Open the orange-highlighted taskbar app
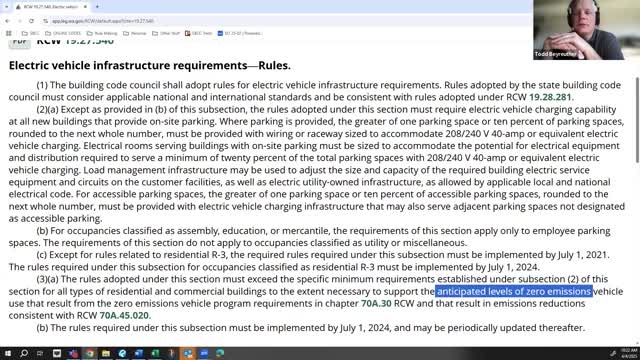Viewport: 640px width, 360px height. coord(188,353)
